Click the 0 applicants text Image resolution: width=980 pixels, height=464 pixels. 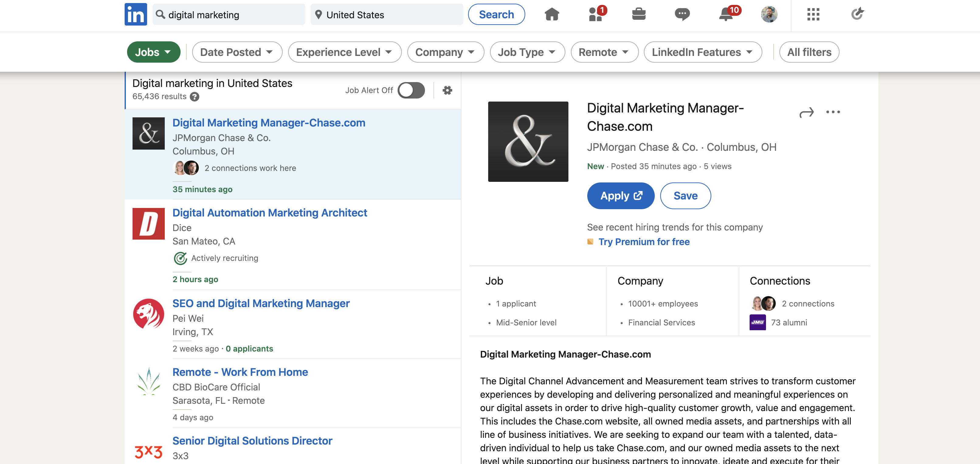tap(249, 349)
